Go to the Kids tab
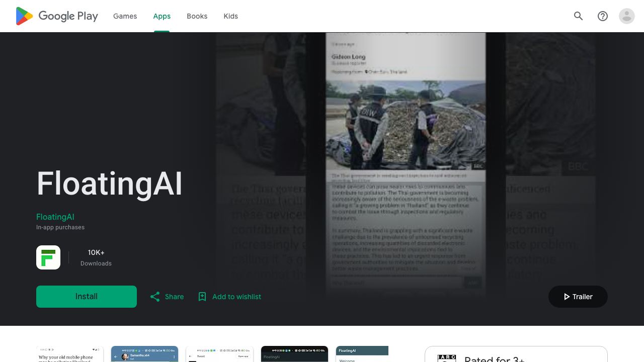644x362 pixels. (231, 16)
